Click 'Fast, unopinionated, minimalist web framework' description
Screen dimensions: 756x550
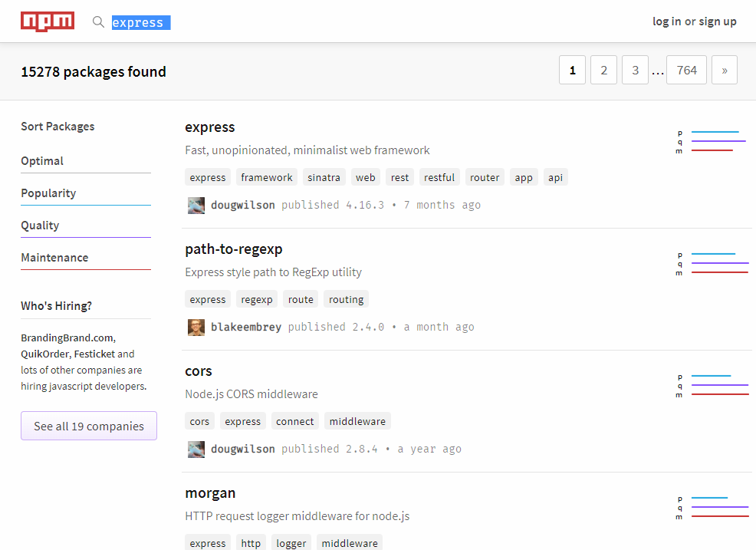pos(307,150)
